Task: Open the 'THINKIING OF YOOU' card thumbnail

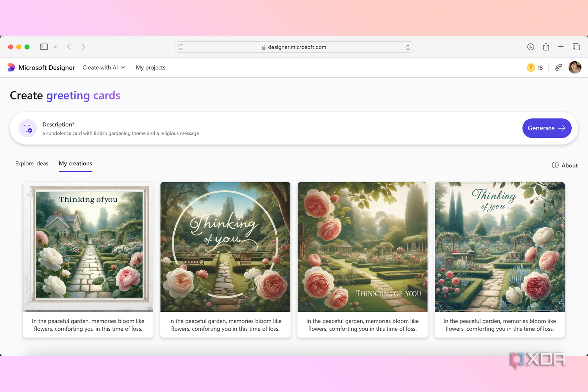Action: coord(362,247)
